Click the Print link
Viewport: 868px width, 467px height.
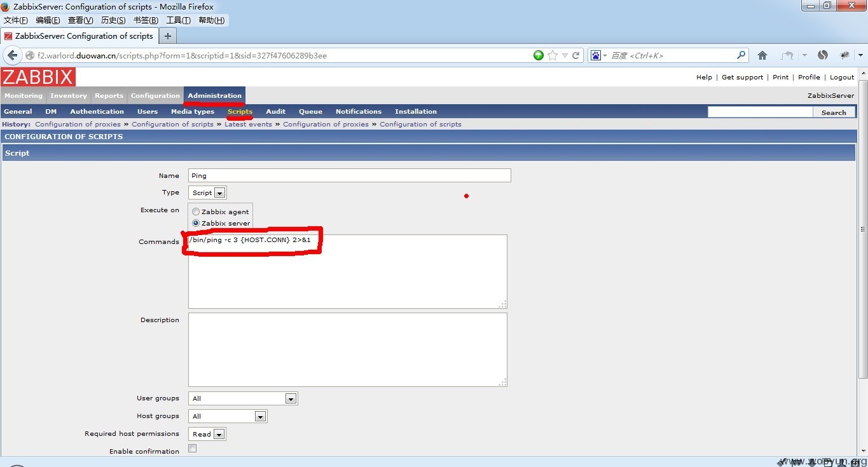781,77
